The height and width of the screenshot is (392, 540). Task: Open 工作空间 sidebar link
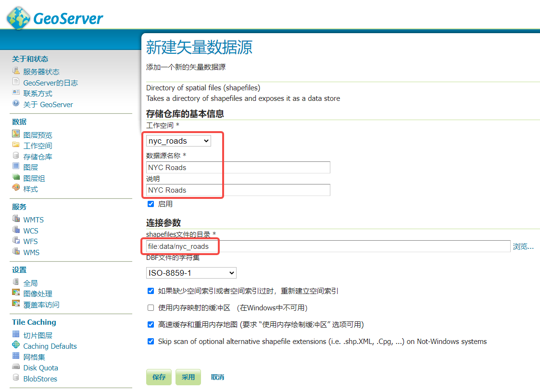[x=38, y=146]
